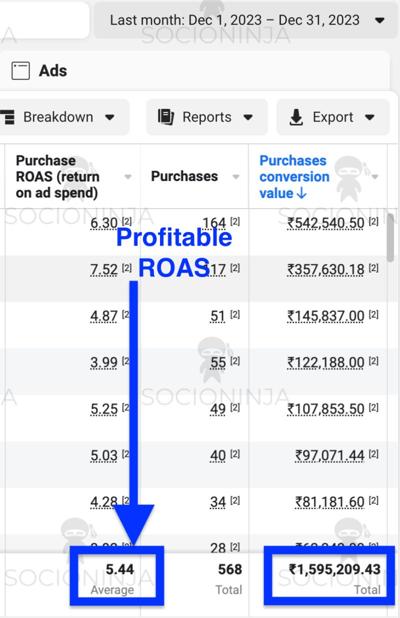
Task: Click the footnote marker beside ₹542,540.50
Action: 374,221
